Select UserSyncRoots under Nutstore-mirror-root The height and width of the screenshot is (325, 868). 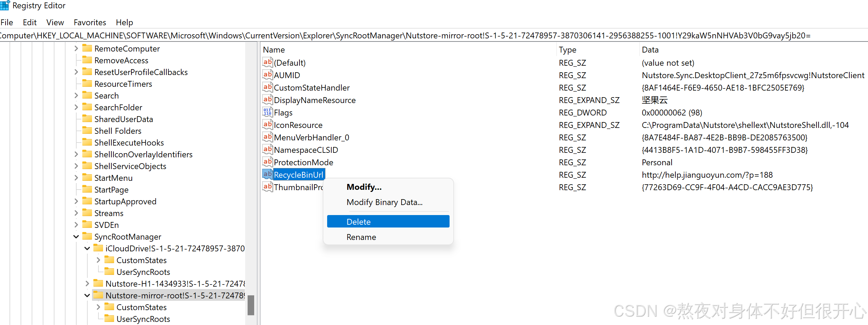[143, 319]
